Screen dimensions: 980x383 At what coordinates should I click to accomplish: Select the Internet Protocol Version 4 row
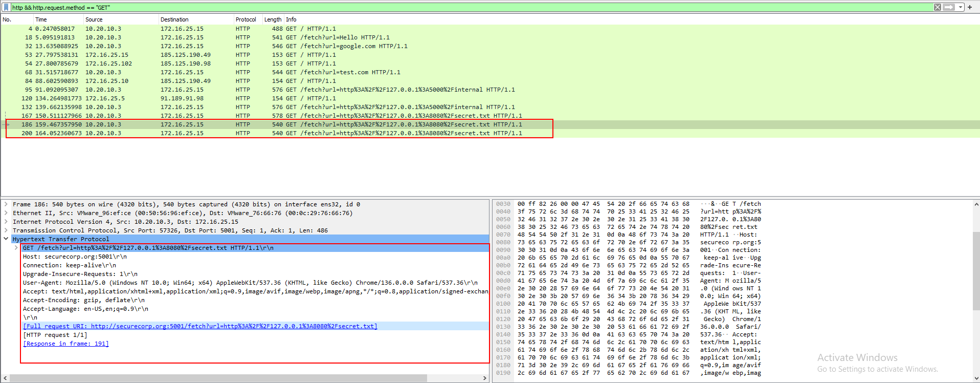coord(125,222)
